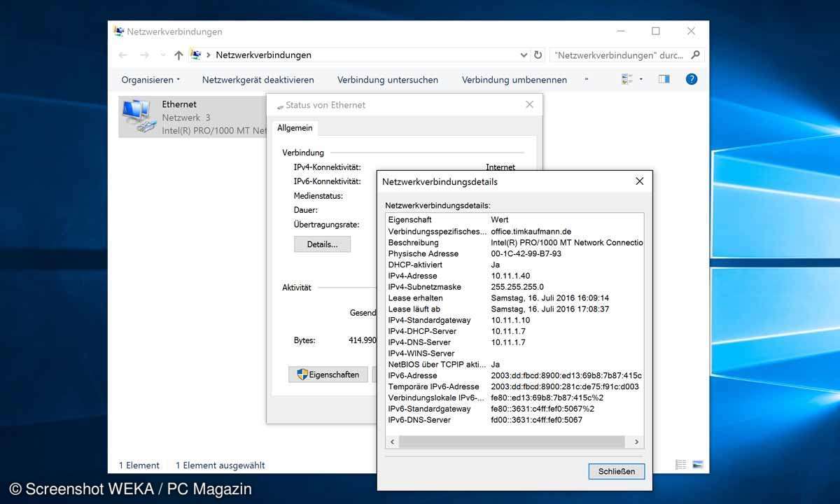Viewport: 840px width, 504px height.
Task: Go up one folder level
Action: click(178, 55)
